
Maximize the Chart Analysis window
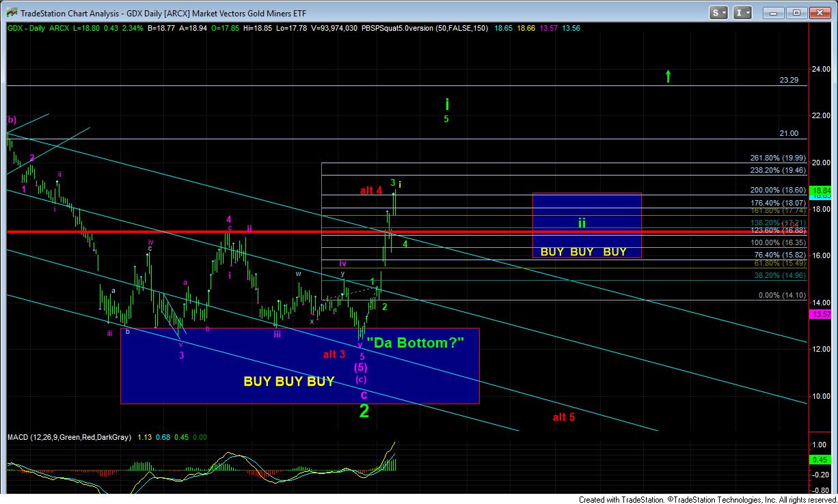coord(796,12)
